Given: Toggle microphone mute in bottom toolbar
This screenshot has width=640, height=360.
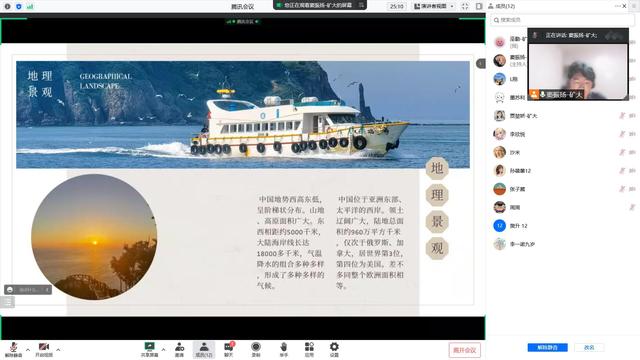Looking at the screenshot, I should click(x=13, y=349).
